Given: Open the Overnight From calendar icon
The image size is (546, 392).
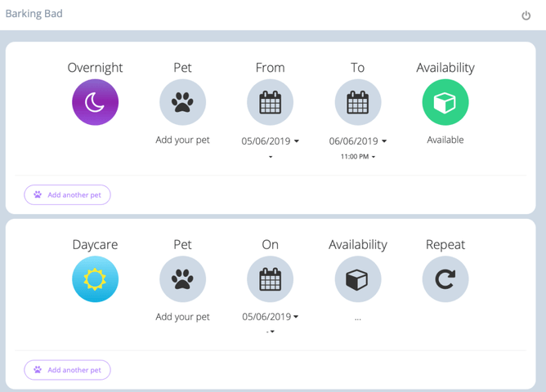Looking at the screenshot, I should 270,102.
